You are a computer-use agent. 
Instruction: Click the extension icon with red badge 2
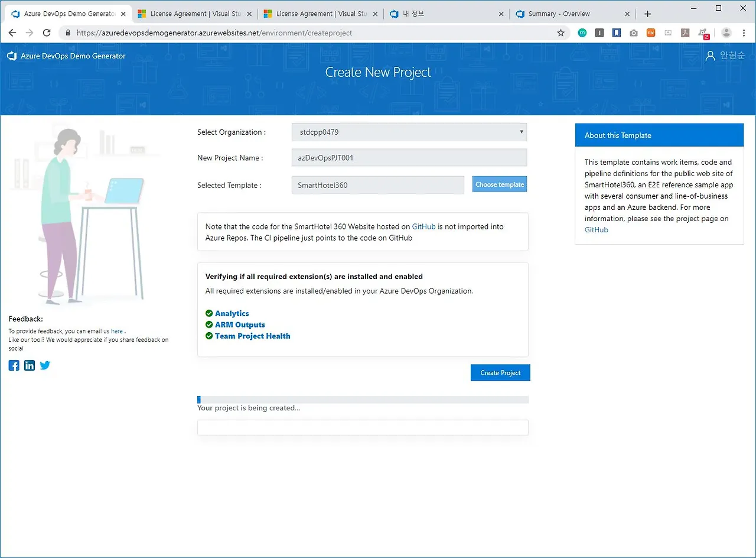pos(703,34)
